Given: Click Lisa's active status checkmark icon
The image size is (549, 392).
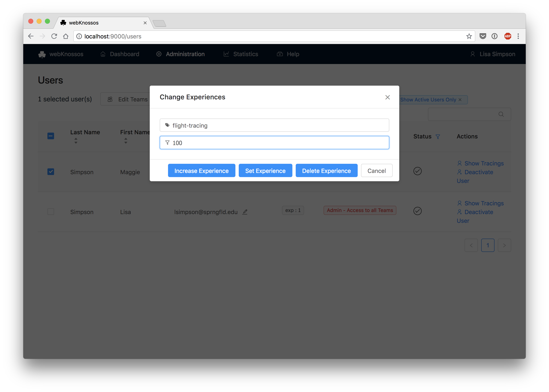Looking at the screenshot, I should 417,211.
